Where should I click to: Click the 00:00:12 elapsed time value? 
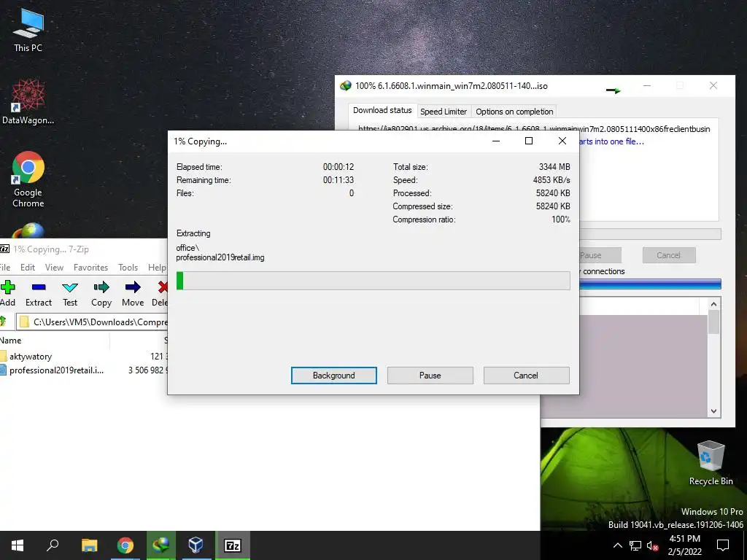pyautogui.click(x=338, y=167)
